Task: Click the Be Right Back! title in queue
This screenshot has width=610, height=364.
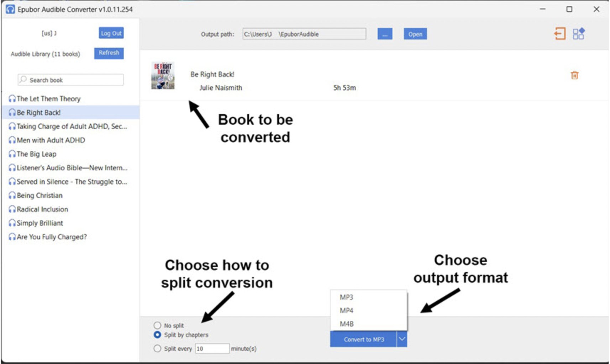Action: click(x=212, y=74)
